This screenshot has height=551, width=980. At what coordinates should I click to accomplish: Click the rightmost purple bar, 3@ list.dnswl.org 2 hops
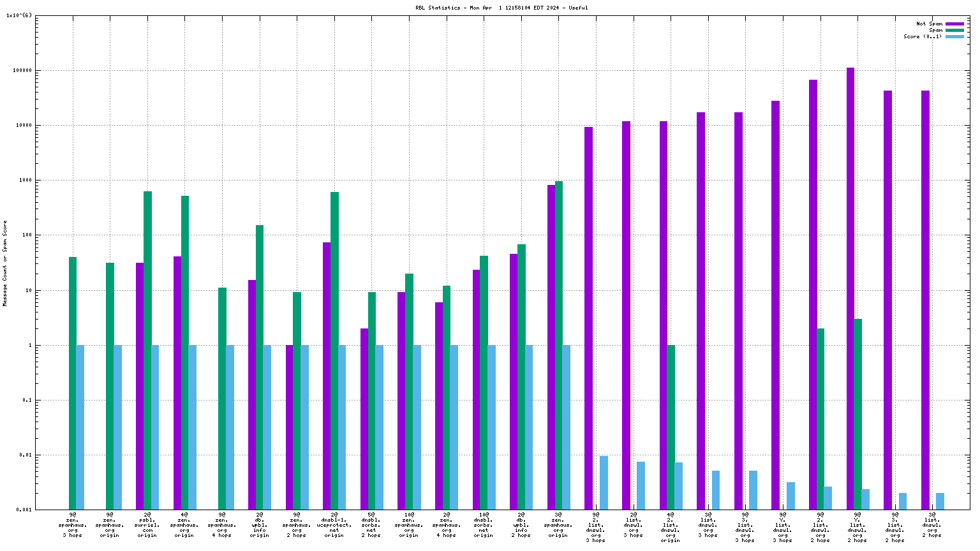coord(925,300)
